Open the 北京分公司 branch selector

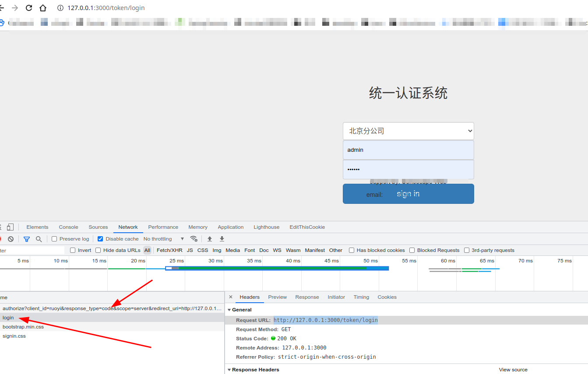408,131
